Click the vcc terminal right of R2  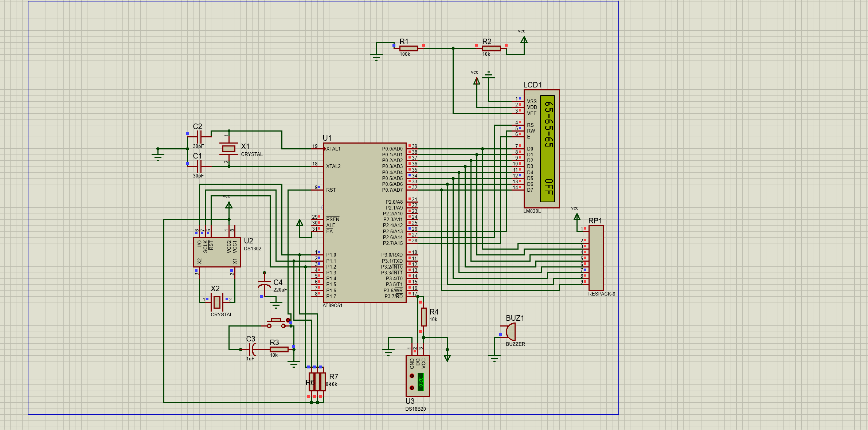[524, 39]
